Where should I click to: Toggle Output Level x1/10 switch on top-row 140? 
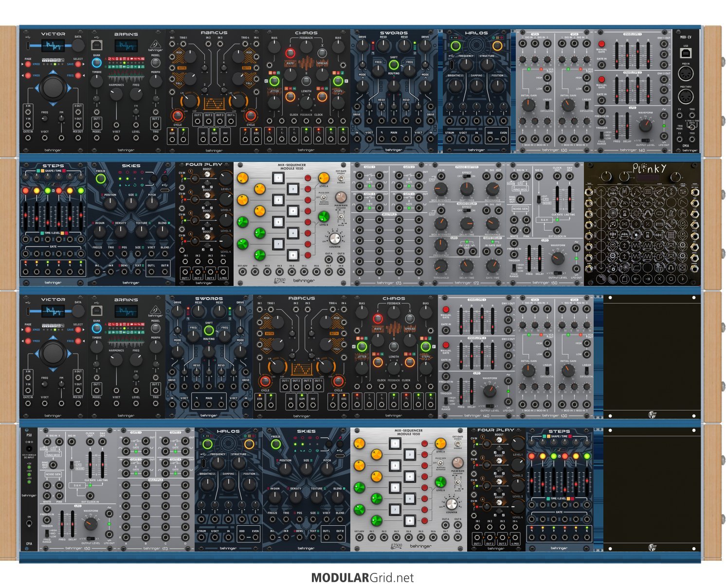click(646, 141)
